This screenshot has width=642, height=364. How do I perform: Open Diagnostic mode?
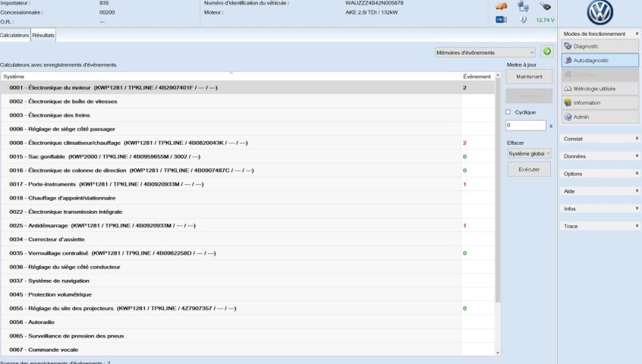tap(600, 46)
